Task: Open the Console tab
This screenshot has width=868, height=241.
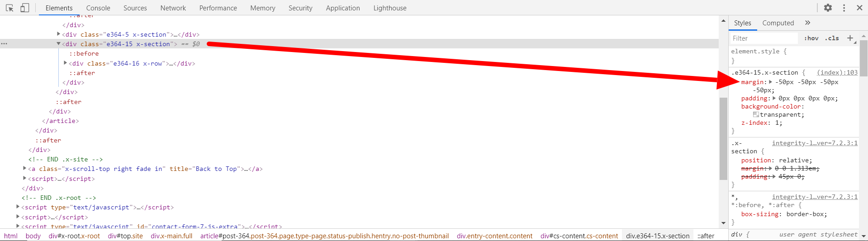Action: click(98, 8)
